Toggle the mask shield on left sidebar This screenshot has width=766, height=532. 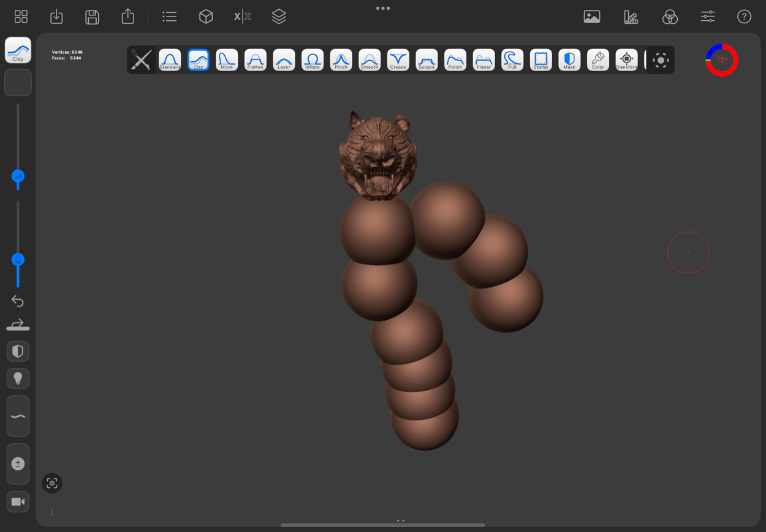[x=18, y=351]
